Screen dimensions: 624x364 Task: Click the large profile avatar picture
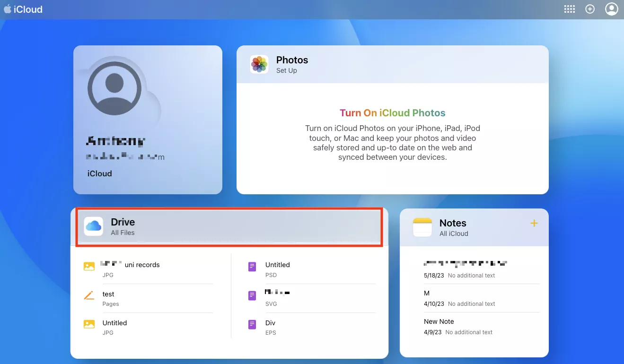[x=114, y=88]
